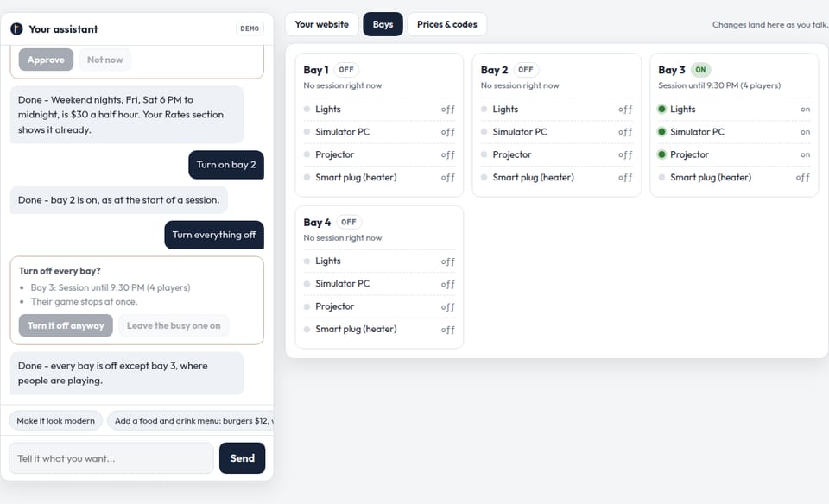This screenshot has height=504, width=829.
Task: Open the Prices & codes tab
Action: coord(446,24)
